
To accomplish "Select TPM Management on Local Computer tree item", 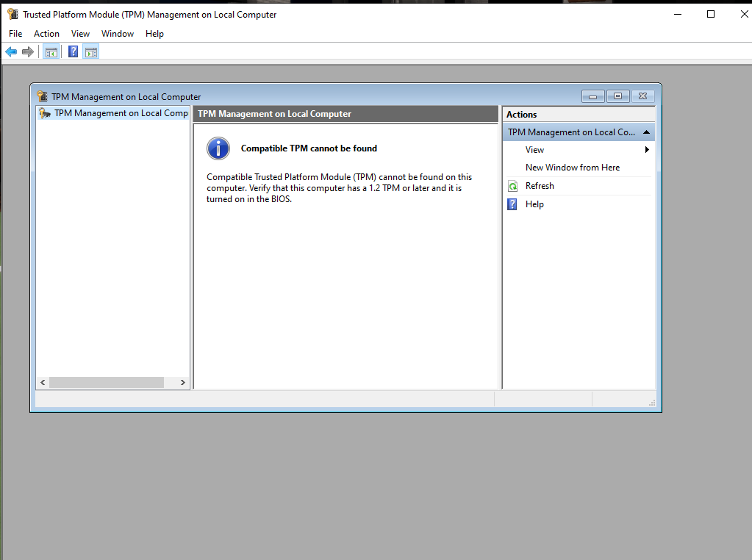I will pyautogui.click(x=113, y=113).
